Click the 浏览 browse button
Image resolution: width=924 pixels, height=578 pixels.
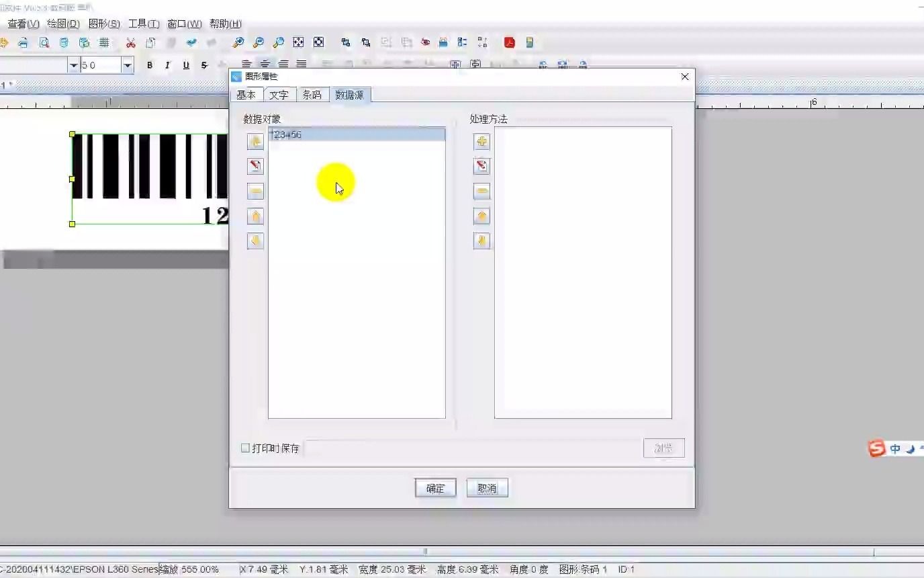point(663,448)
